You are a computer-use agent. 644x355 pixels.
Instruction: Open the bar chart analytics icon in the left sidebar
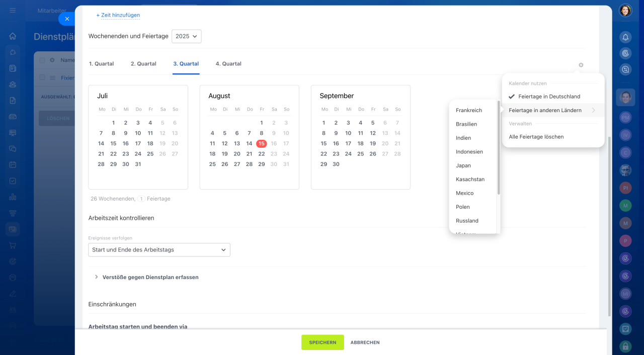tap(13, 197)
